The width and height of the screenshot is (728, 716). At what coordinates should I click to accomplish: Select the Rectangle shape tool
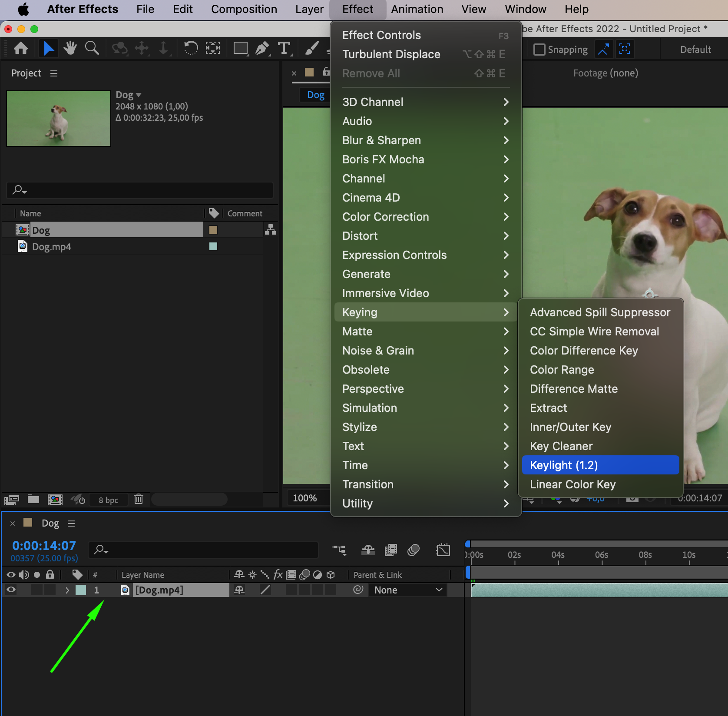point(240,48)
